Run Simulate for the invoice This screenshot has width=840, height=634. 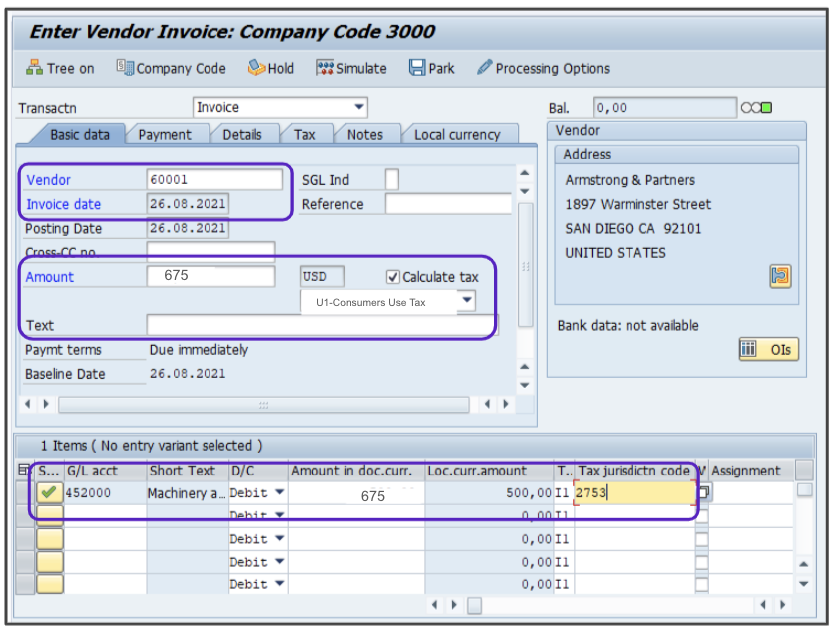pos(325,68)
